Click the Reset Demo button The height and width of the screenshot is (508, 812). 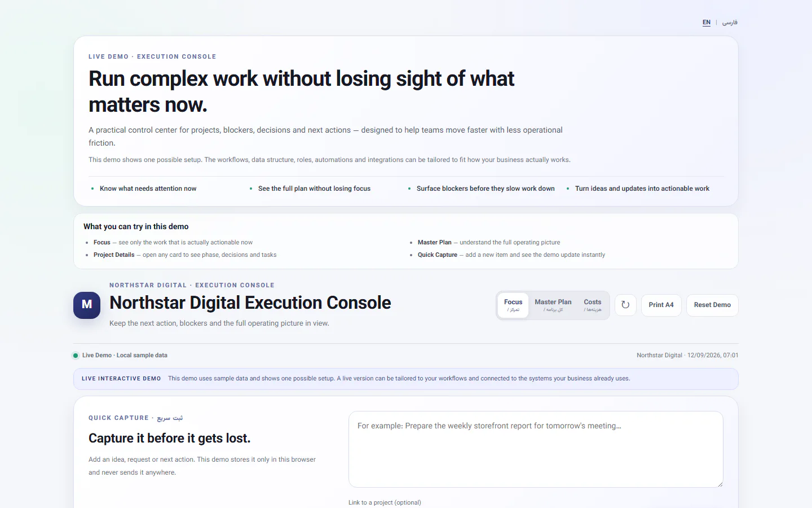pyautogui.click(x=712, y=305)
